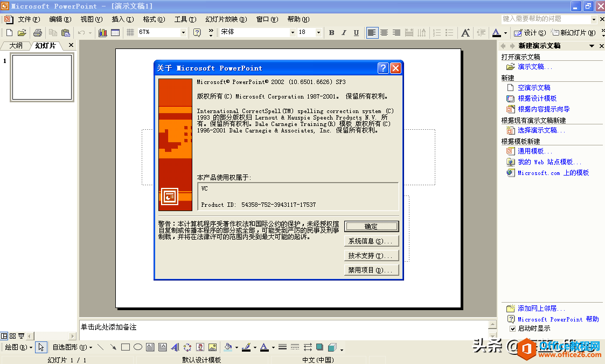
Task: Select the insert picture icon
Action: point(212,347)
